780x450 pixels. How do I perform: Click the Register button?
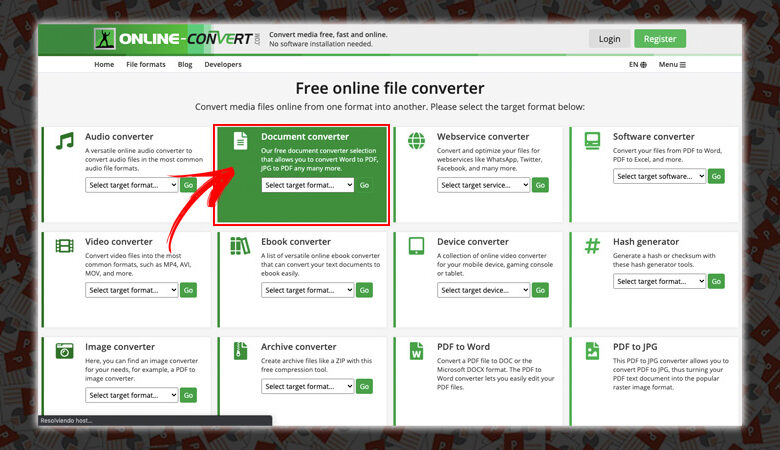pos(660,39)
